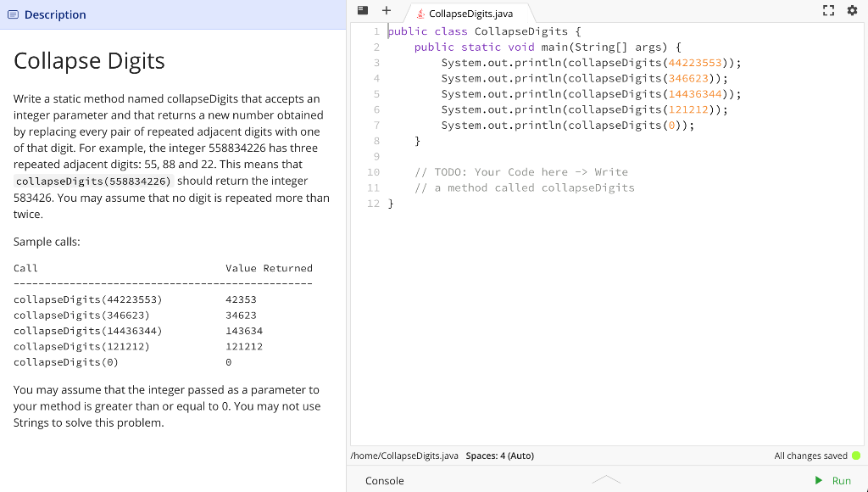Open the file tree panel icon

coord(363,10)
